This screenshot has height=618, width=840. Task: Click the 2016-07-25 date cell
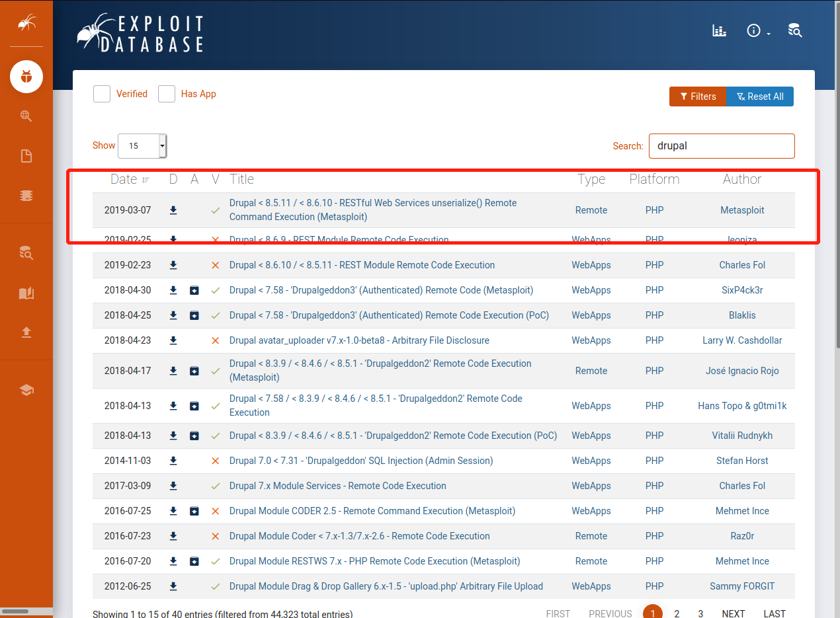click(128, 511)
